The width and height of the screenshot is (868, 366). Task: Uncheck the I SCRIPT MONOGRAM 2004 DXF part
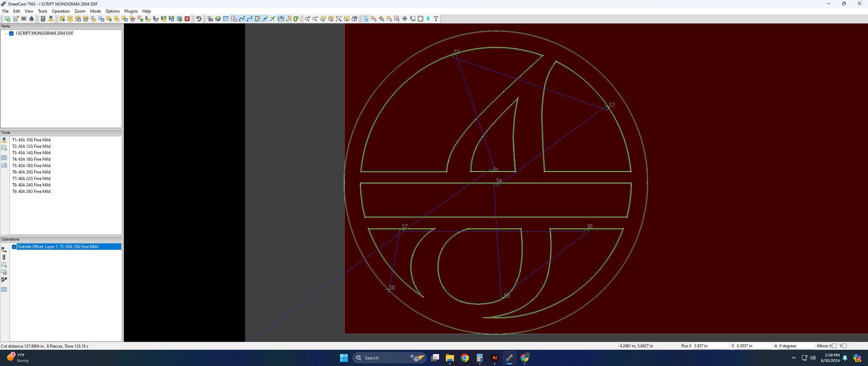pos(11,33)
